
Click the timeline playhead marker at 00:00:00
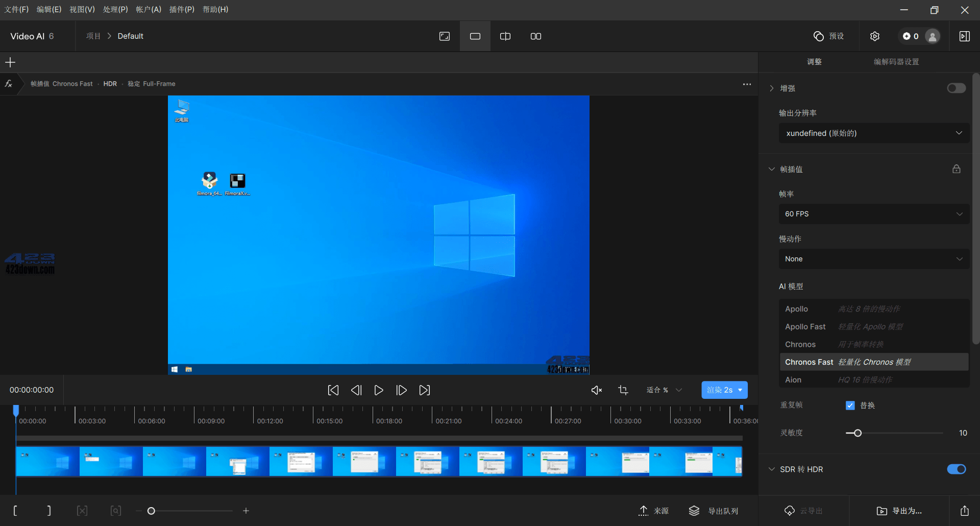[16, 410]
